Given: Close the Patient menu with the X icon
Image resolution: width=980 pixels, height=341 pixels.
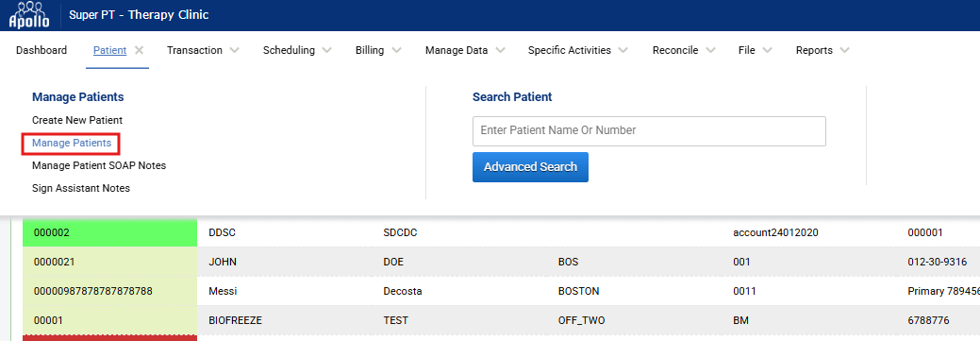Looking at the screenshot, I should [140, 51].
